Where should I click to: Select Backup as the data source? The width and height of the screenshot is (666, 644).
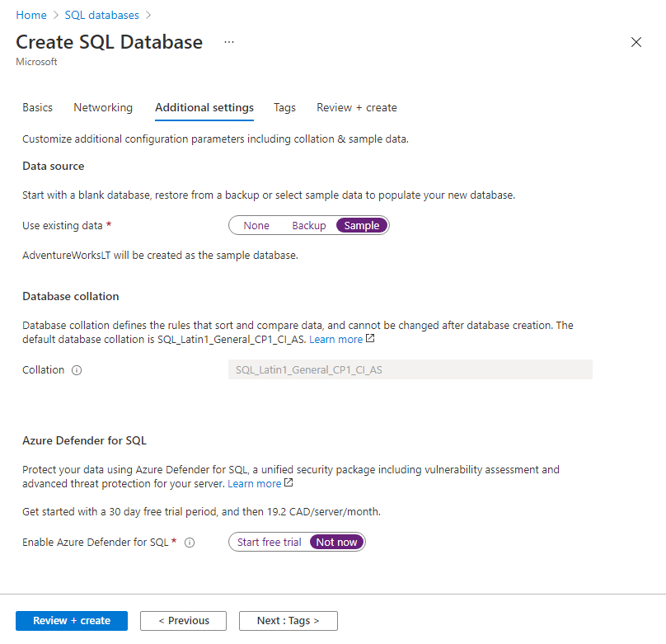pyautogui.click(x=308, y=225)
